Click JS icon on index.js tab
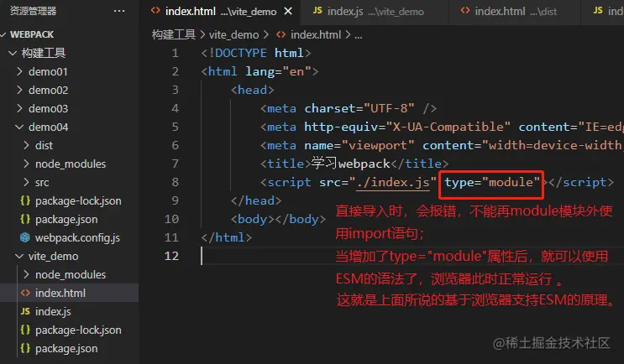624x364 pixels. tap(317, 11)
